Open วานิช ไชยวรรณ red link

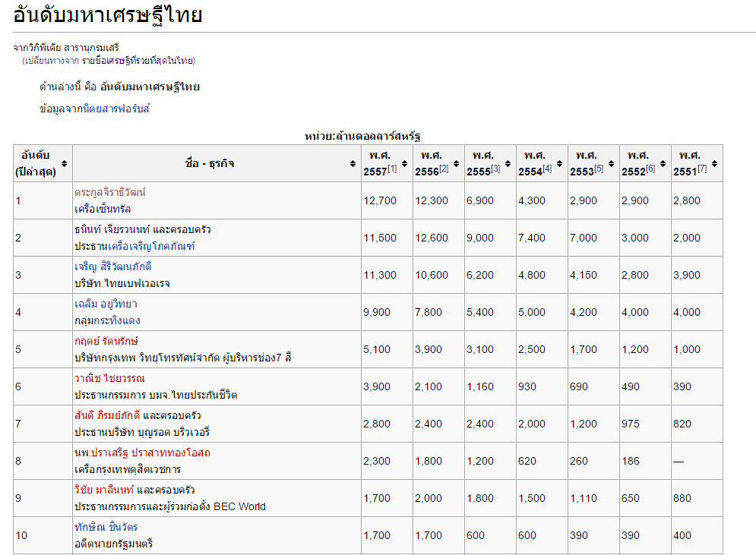pyautogui.click(x=109, y=378)
